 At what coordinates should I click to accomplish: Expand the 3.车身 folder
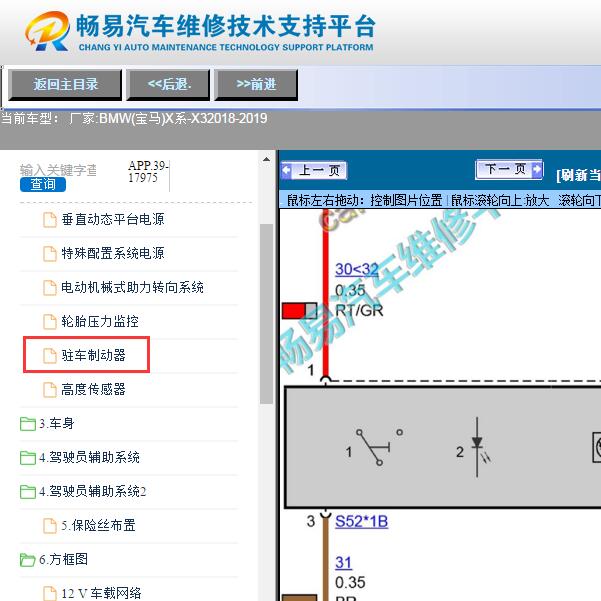[x=47, y=424]
